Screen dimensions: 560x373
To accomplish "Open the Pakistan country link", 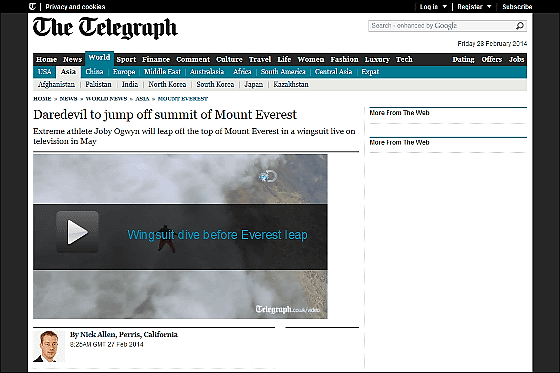I will [98, 84].
